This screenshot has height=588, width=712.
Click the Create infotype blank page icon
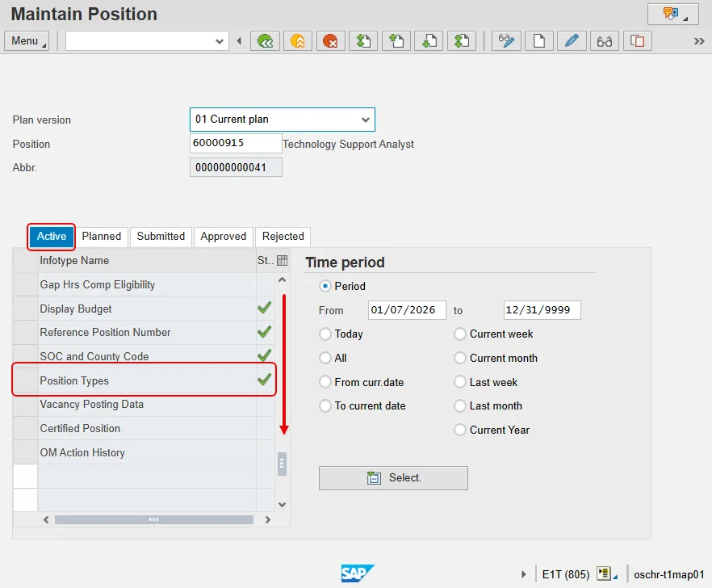click(539, 41)
